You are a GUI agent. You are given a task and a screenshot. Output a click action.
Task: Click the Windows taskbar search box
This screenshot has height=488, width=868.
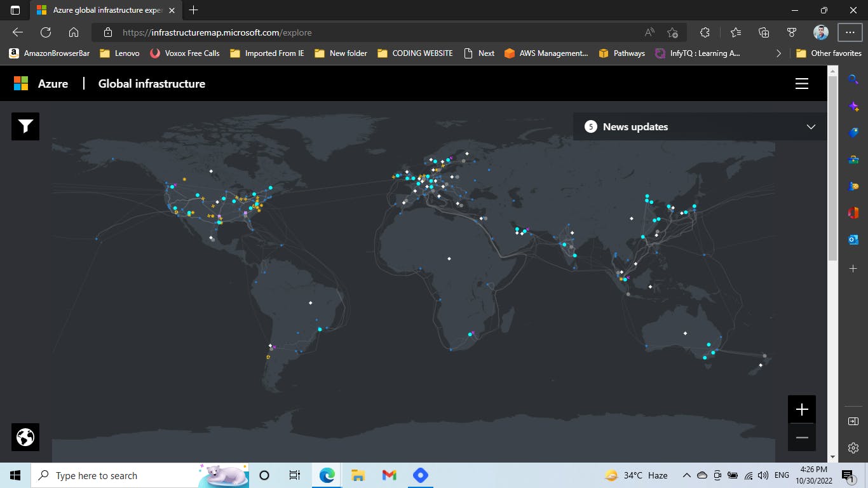[140, 475]
